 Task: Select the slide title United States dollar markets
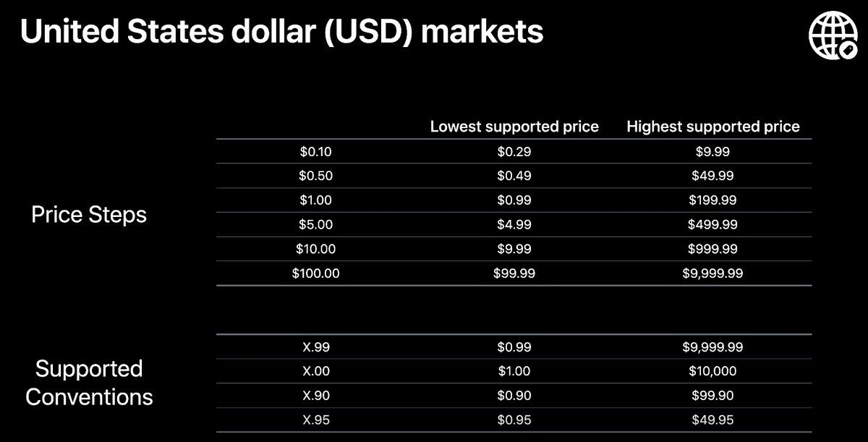[x=281, y=32]
